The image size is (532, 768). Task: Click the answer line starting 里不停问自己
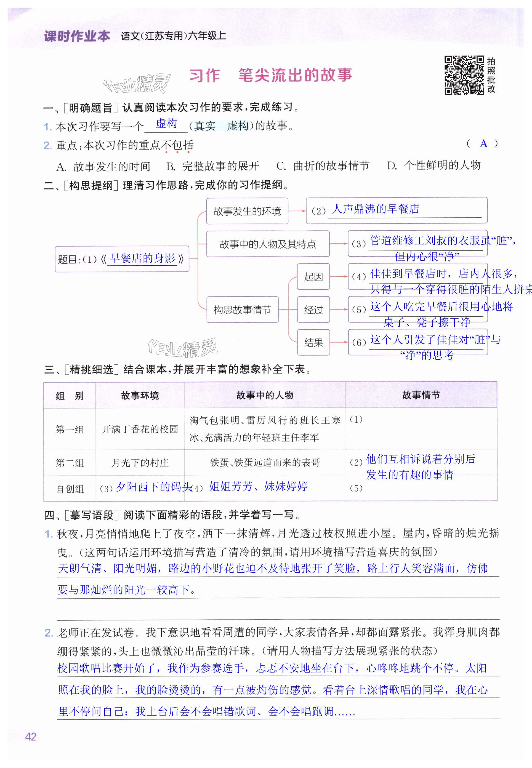[207, 712]
